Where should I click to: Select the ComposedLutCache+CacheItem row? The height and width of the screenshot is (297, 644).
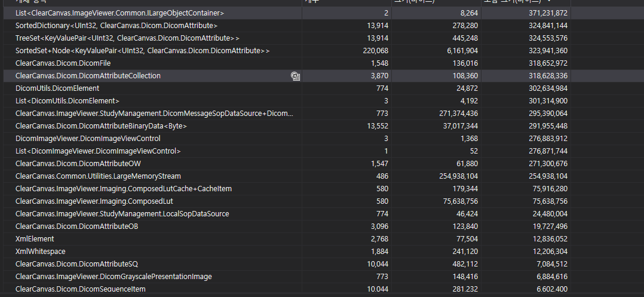tap(124, 189)
